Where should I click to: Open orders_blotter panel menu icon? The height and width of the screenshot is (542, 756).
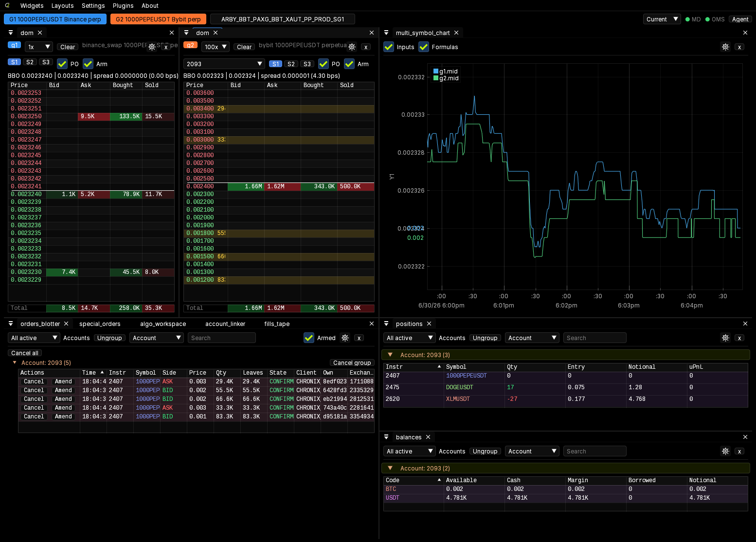point(11,324)
